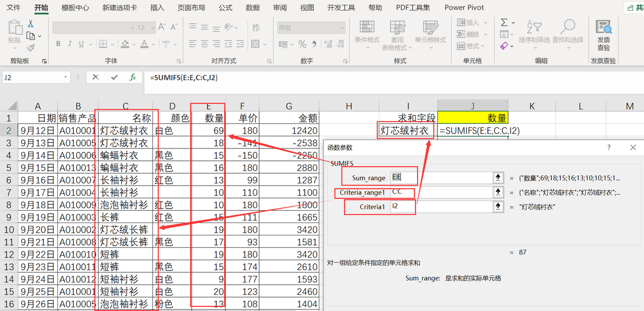Image resolution: width=644 pixels, height=311 pixels.
Task: Click the Sum_range input field
Action: coord(442,177)
